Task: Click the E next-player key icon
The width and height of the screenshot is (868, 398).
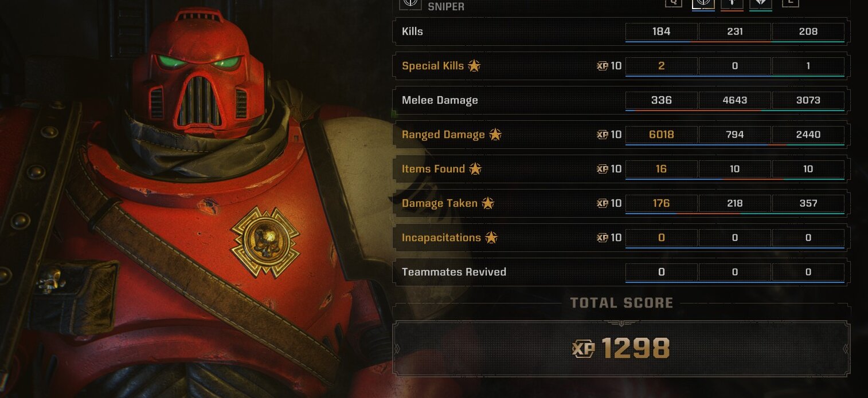Action: pos(791,3)
